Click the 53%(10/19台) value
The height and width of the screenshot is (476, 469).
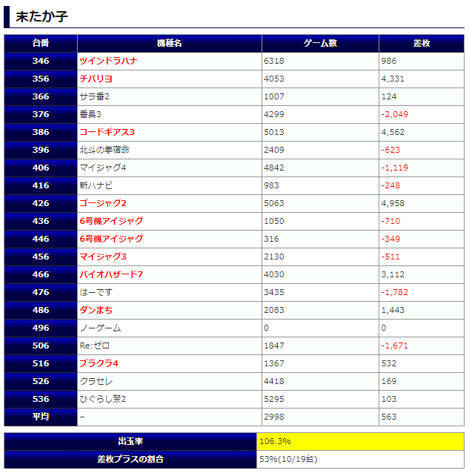[x=288, y=459]
